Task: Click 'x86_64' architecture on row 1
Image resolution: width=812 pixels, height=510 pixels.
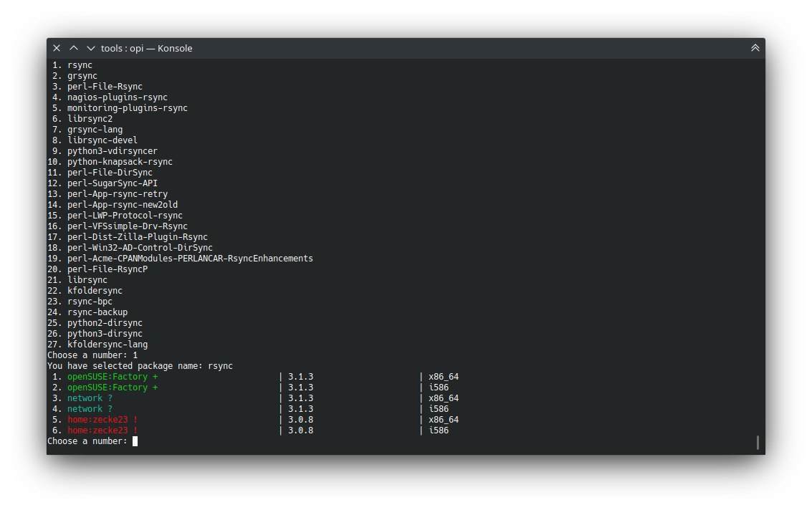Action: 444,377
